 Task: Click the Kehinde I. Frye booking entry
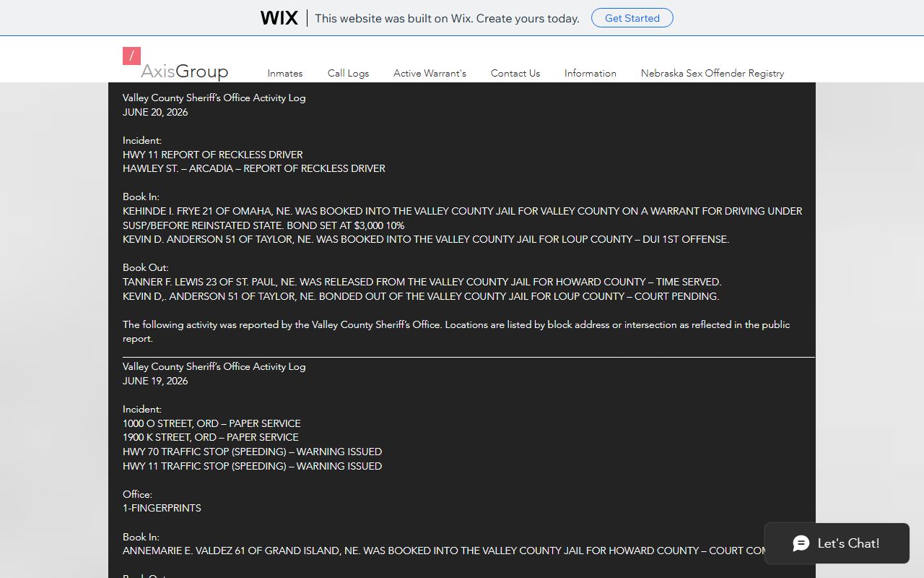tap(462, 218)
